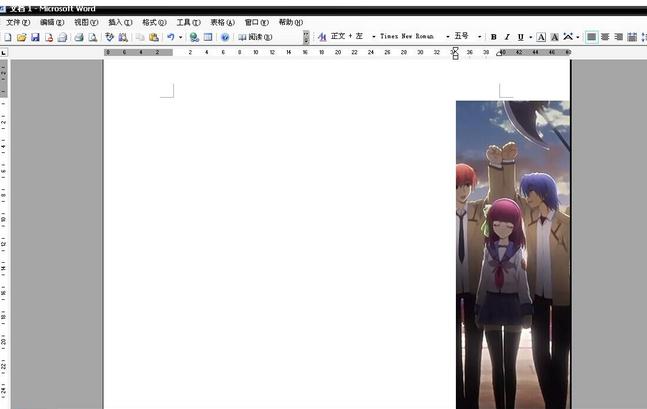Open the Research icon with binoculars
Viewport: 647px width, 409px height.
[x=123, y=38]
